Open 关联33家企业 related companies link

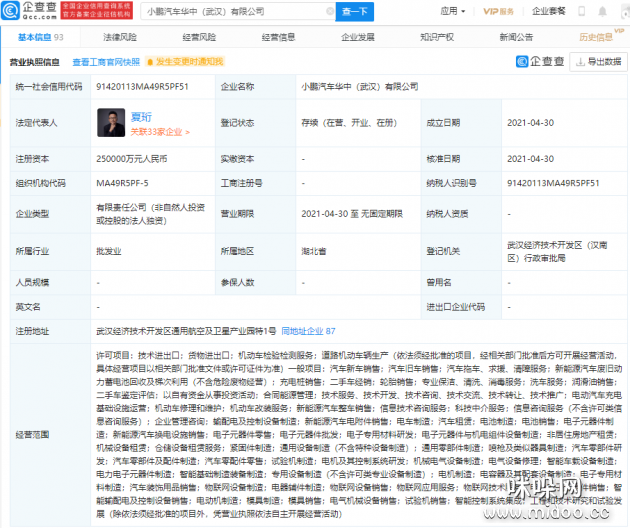[x=160, y=132]
